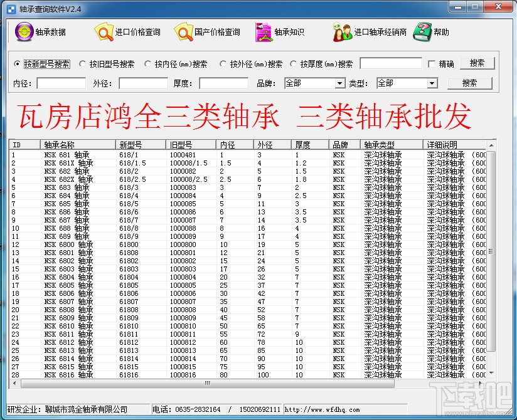Enable the 精确 checkbox
The image size is (517, 420).
[x=432, y=64]
